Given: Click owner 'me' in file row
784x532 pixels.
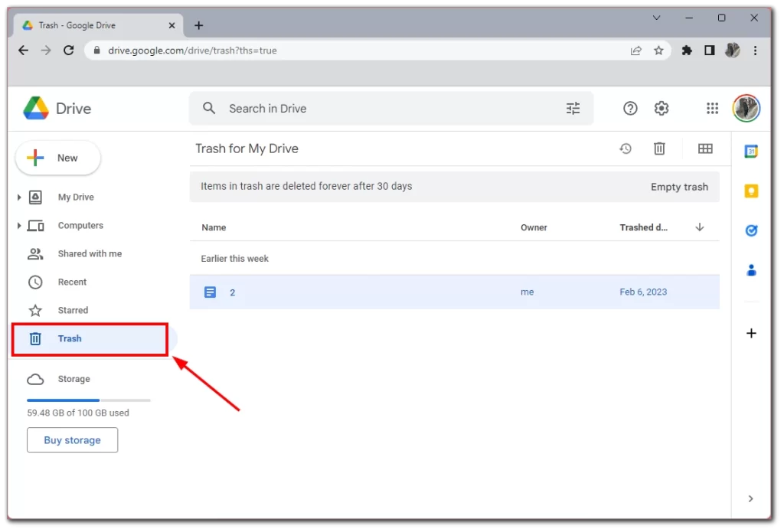Looking at the screenshot, I should coord(527,292).
